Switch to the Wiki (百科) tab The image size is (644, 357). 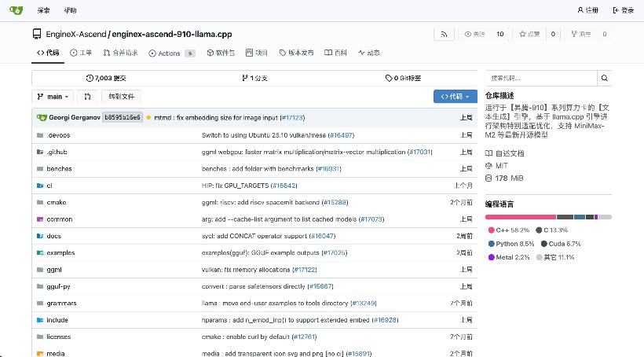pyautogui.click(x=336, y=53)
